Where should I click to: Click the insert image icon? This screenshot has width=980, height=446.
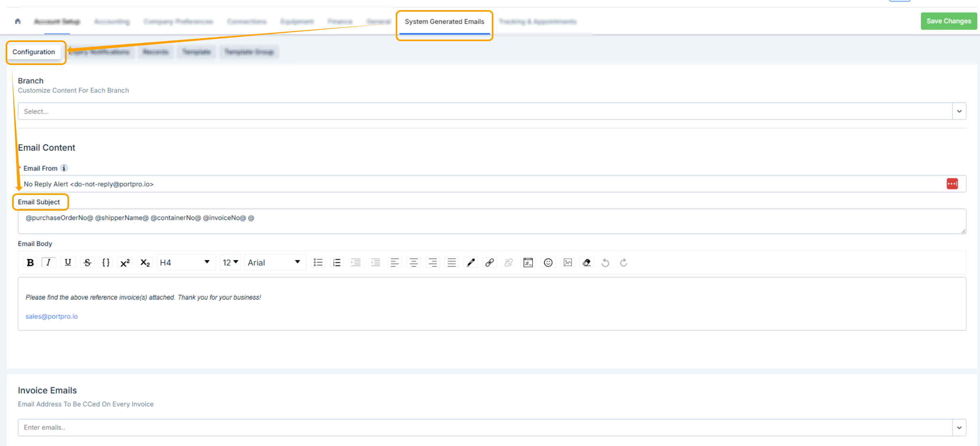568,263
